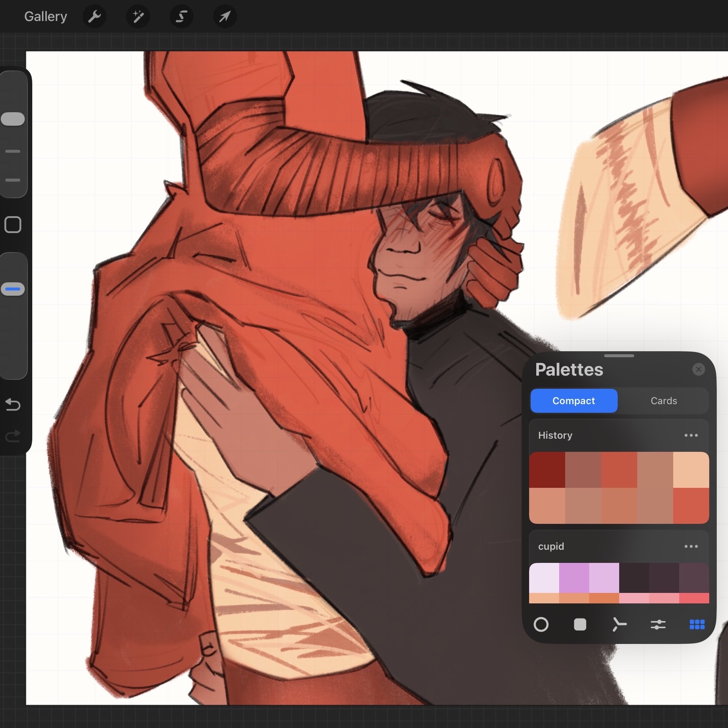Open the cupid palette options menu
This screenshot has height=728, width=728.
[691, 546]
